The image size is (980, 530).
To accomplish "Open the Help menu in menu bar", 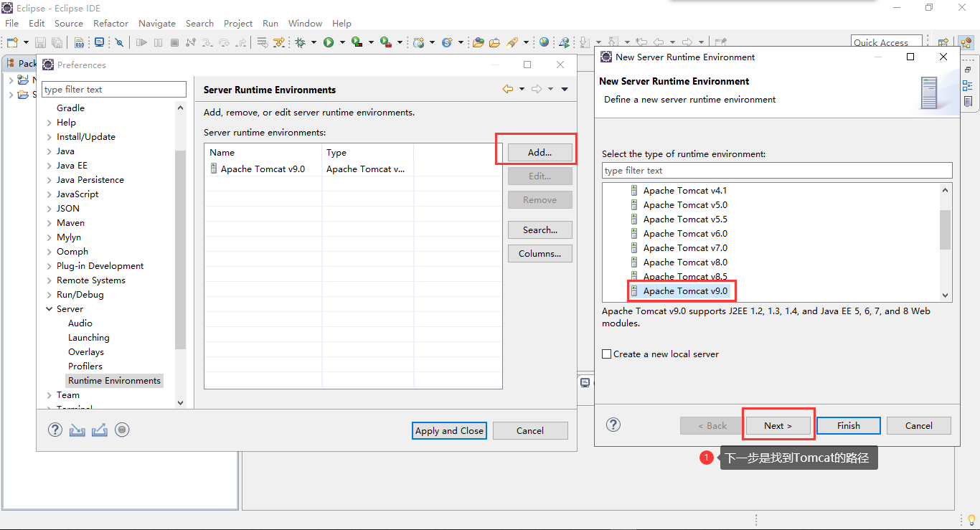I will [x=341, y=23].
